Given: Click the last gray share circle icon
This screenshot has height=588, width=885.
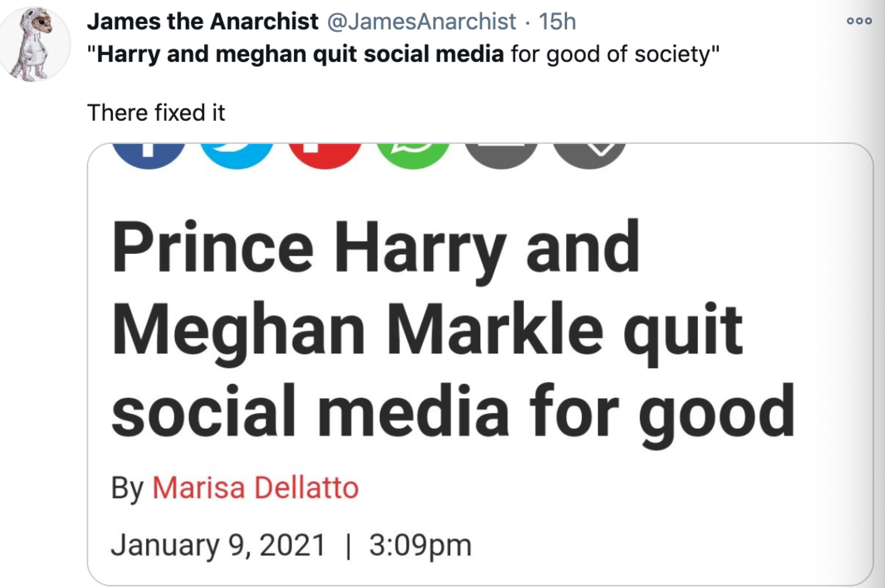Looking at the screenshot, I should coord(589,156).
